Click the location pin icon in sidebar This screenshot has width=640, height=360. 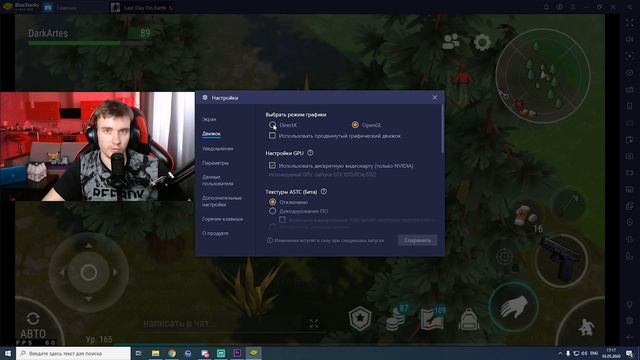click(629, 305)
